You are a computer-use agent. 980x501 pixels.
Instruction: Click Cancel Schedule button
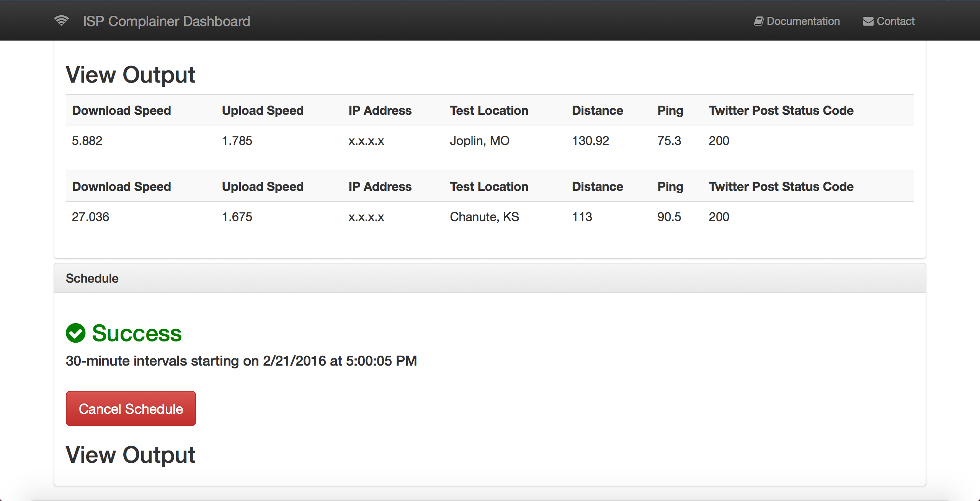coord(130,408)
